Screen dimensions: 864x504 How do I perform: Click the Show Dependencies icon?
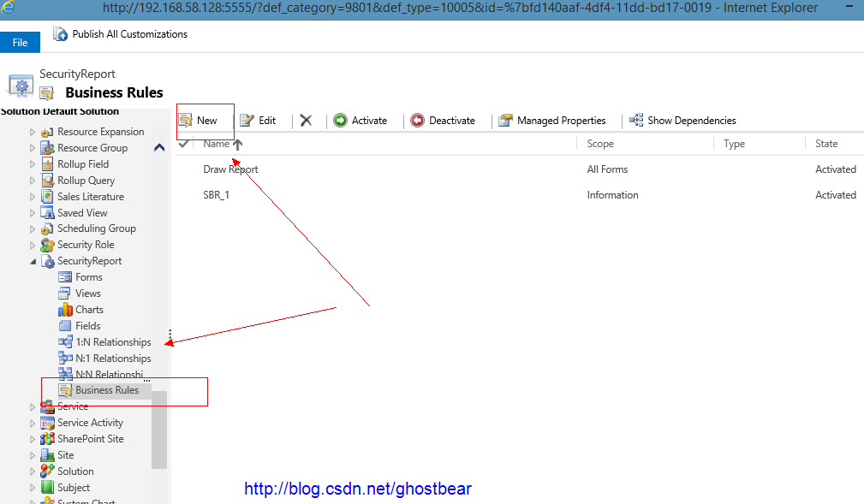[x=636, y=120]
